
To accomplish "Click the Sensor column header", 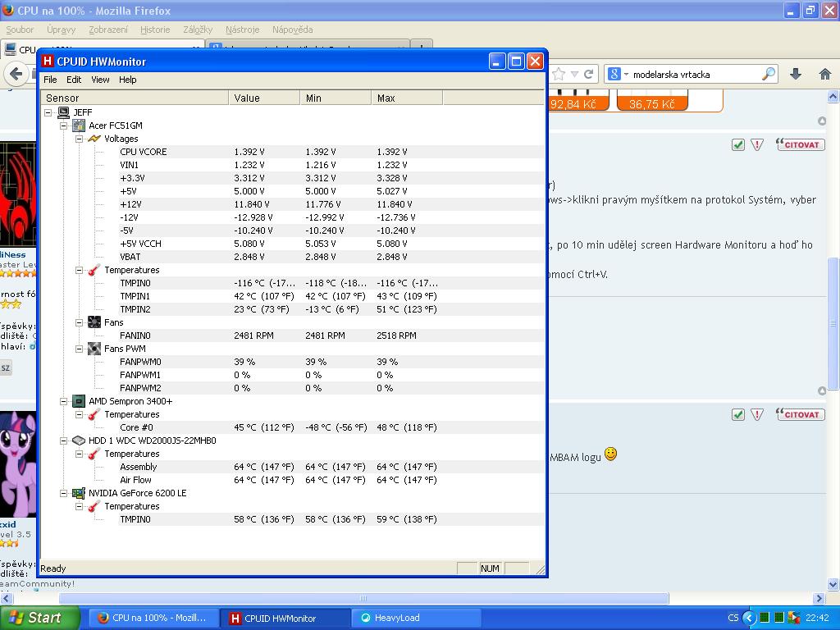I will coord(135,98).
